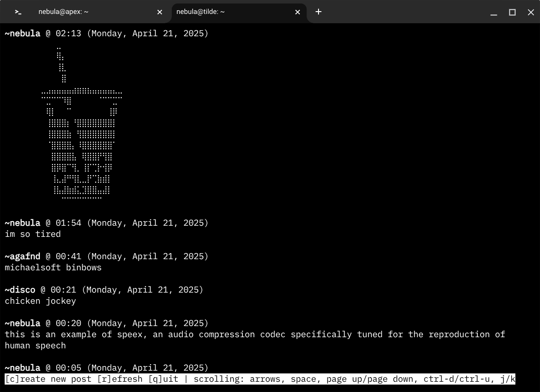Close the nebula@apex tab
This screenshot has width=540, height=392.
tap(160, 12)
